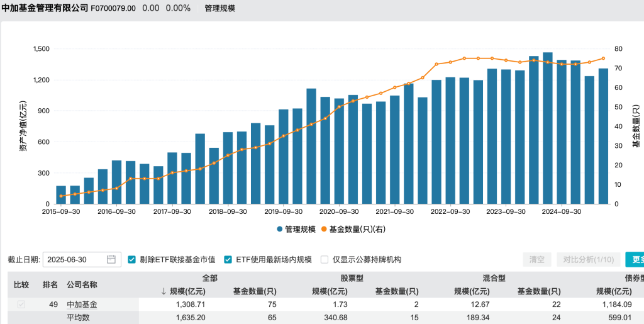Click the tallest blue bar in chart
644x324 pixels.
[x=548, y=129]
